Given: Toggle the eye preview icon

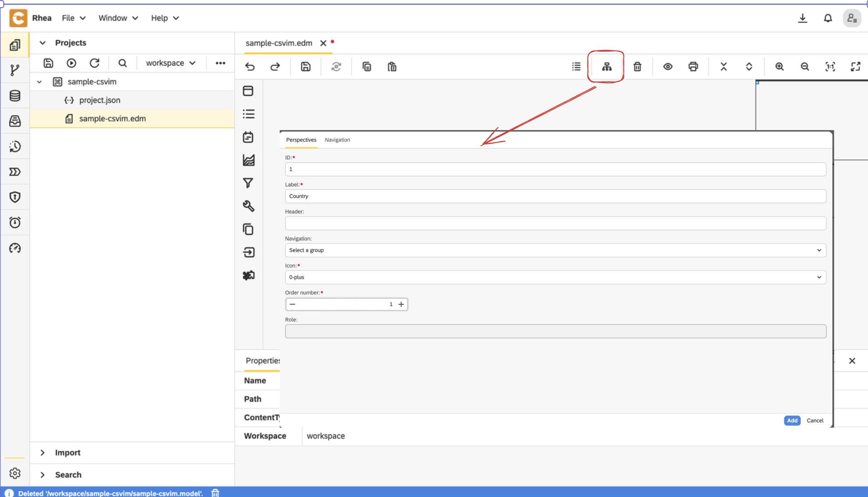Looking at the screenshot, I should pos(668,67).
